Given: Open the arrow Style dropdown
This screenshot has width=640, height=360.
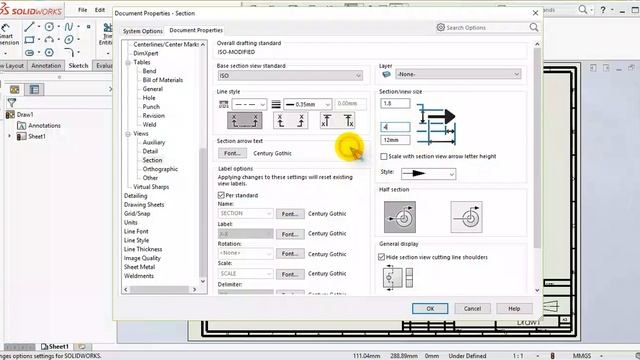Looking at the screenshot, I should click(428, 174).
